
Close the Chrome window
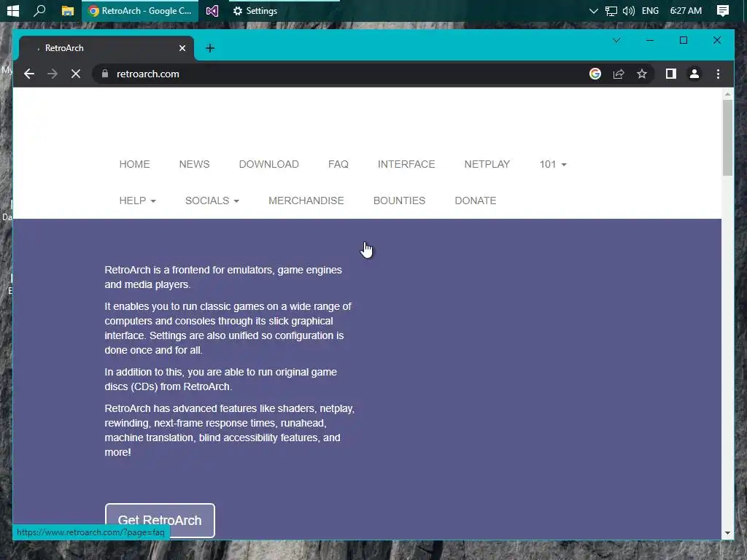click(716, 41)
